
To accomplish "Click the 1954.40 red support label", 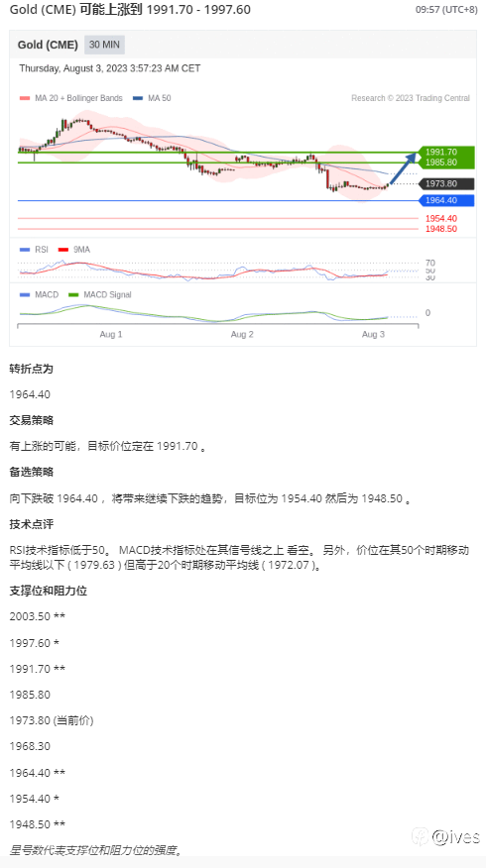I will (x=441, y=219).
